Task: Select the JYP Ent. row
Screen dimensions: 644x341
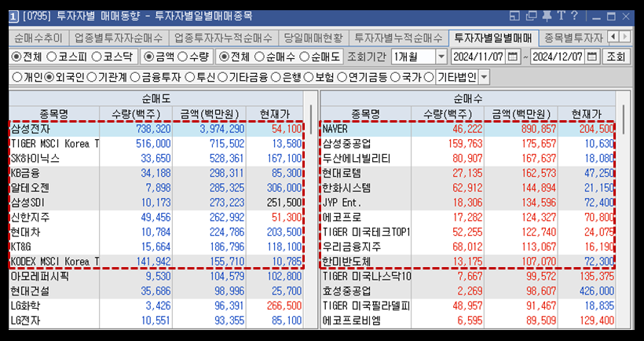Action: click(468, 203)
